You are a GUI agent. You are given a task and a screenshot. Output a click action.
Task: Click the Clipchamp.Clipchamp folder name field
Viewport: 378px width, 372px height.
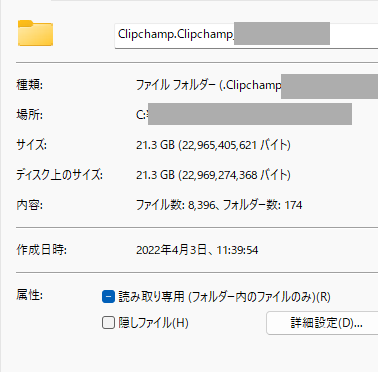tap(246, 35)
